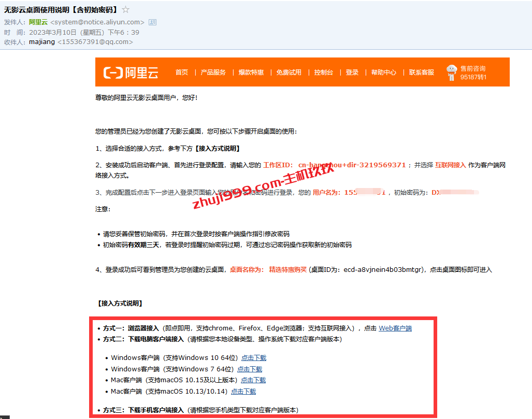Open 帮助中心 in the banner
This screenshot has height=419, width=532.
383,73
